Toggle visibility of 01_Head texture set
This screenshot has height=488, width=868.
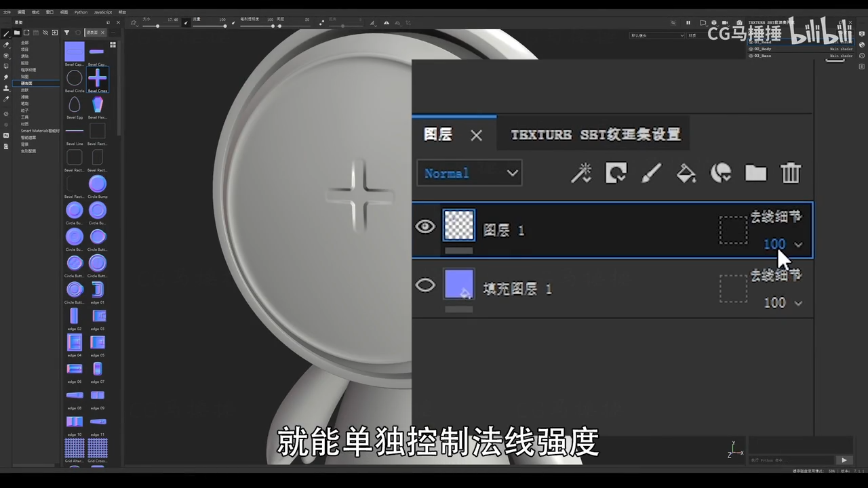click(x=751, y=42)
